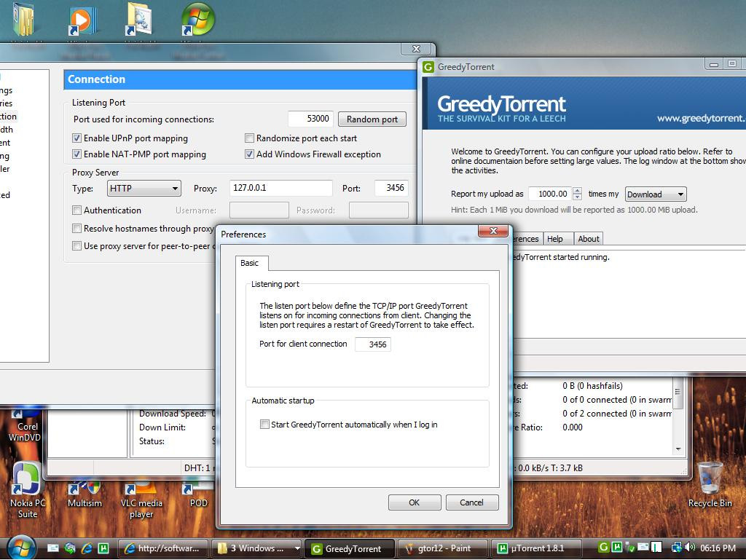Launch the Multisim desktop shortcut
746x560 pixels.
[85, 495]
